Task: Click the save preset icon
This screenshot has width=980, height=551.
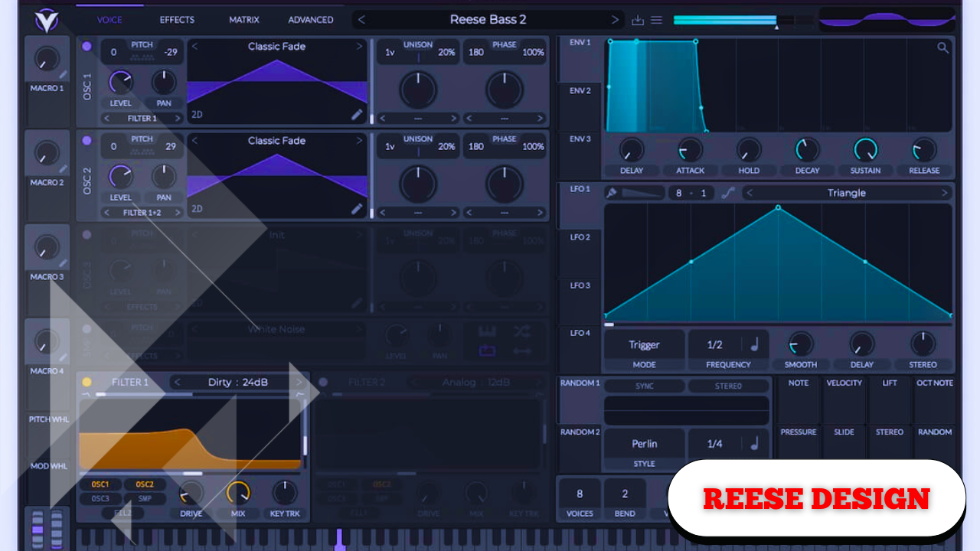Action: pos(638,20)
